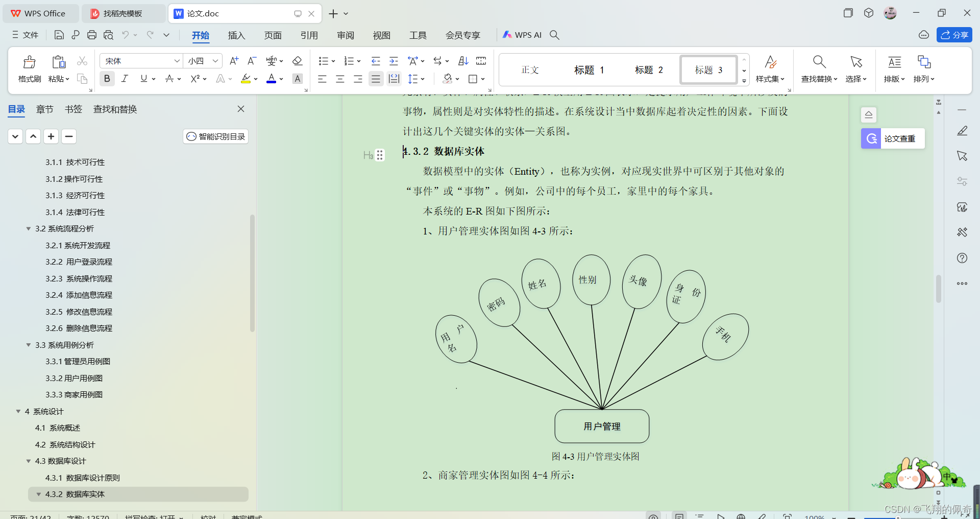Click the Find and Replace magnifier icon
Viewport: 980px width, 519px height.
point(819,62)
